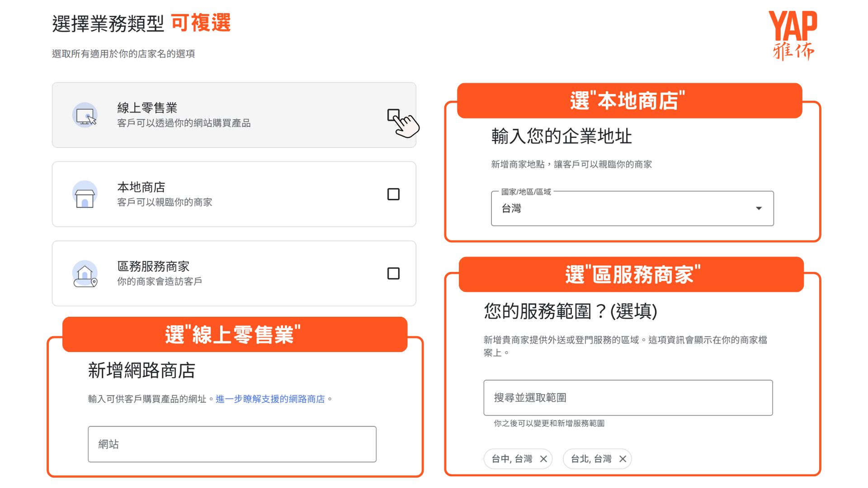Click the online retail monitor icon

85,115
